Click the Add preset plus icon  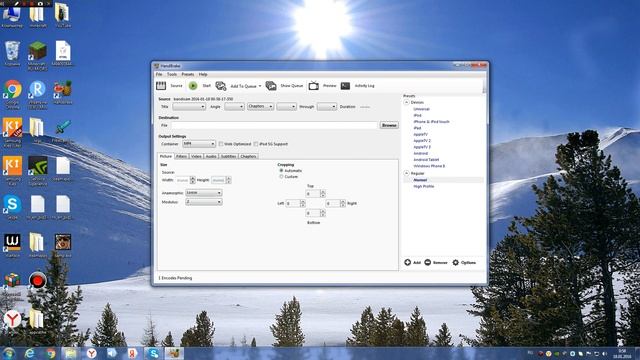point(407,262)
